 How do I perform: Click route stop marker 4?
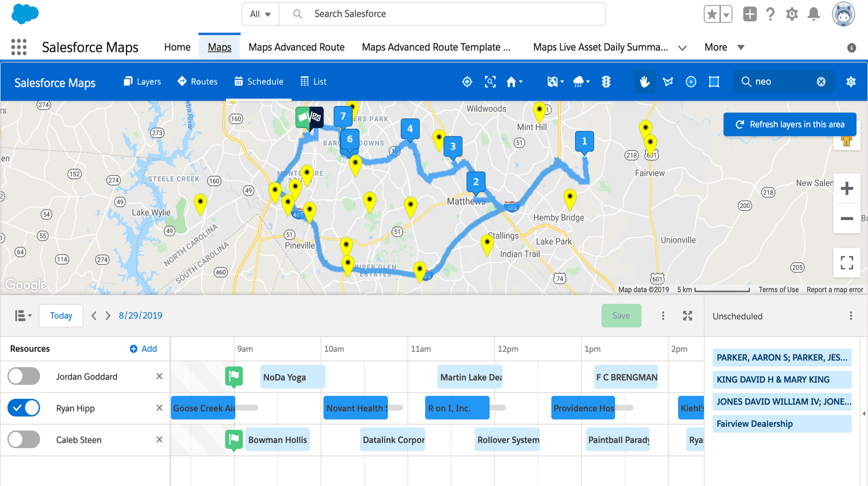point(410,129)
